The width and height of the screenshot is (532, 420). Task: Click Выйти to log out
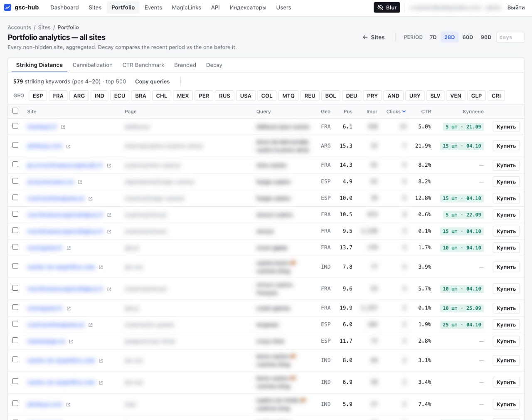coord(516,7)
